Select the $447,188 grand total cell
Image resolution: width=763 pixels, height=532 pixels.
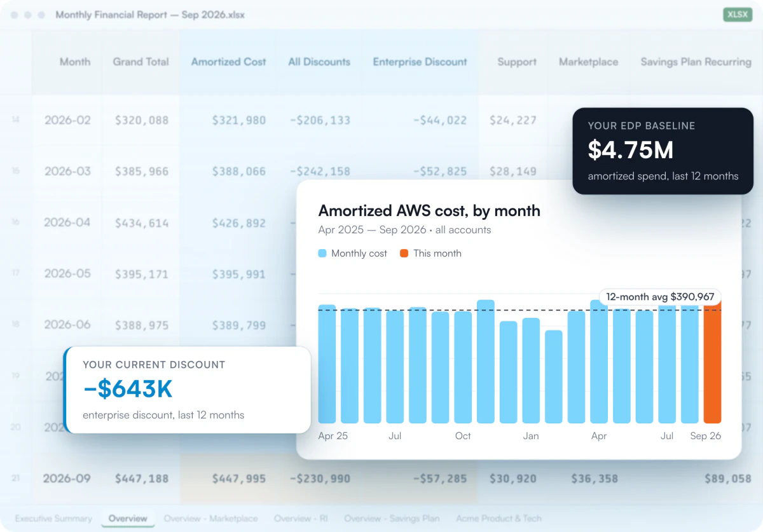click(x=142, y=479)
